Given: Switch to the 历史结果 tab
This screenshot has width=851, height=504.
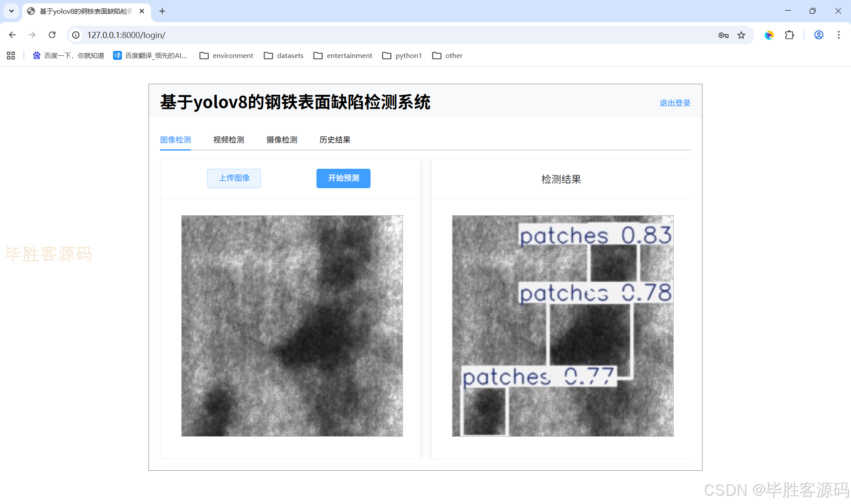Looking at the screenshot, I should [x=335, y=140].
